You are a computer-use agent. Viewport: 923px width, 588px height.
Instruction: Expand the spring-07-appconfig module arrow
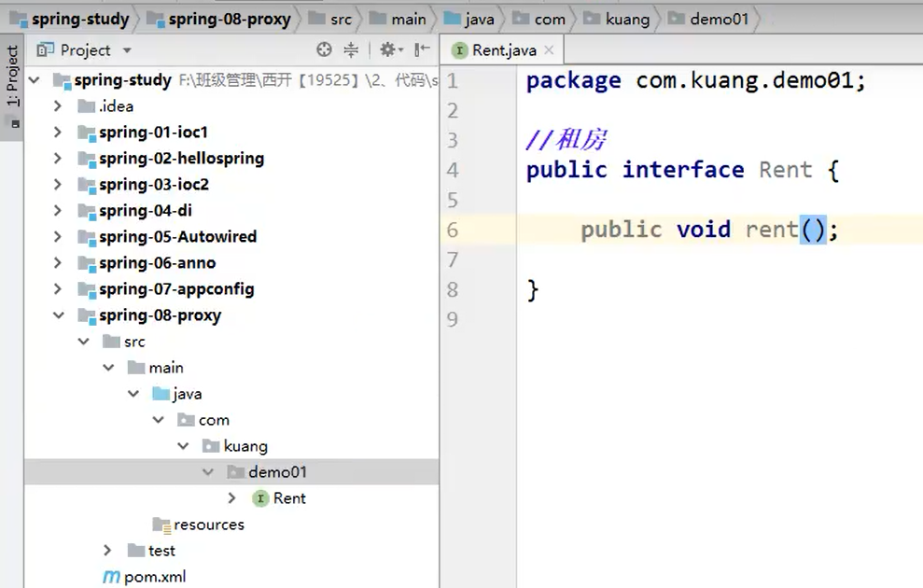coord(58,289)
